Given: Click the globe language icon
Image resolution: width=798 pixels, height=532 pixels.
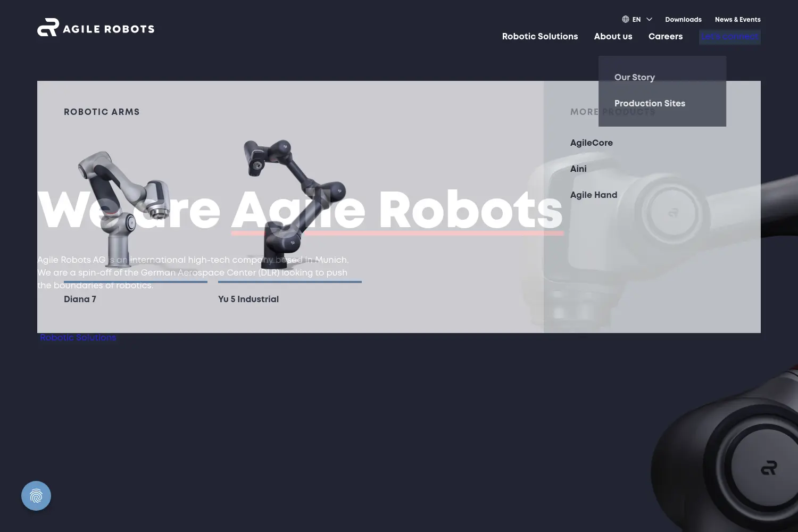Looking at the screenshot, I should (x=626, y=19).
